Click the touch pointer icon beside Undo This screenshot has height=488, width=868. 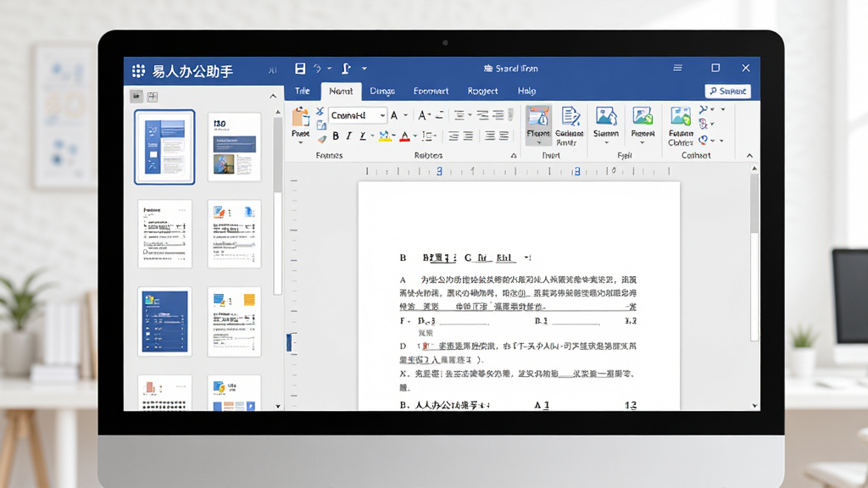pos(346,69)
